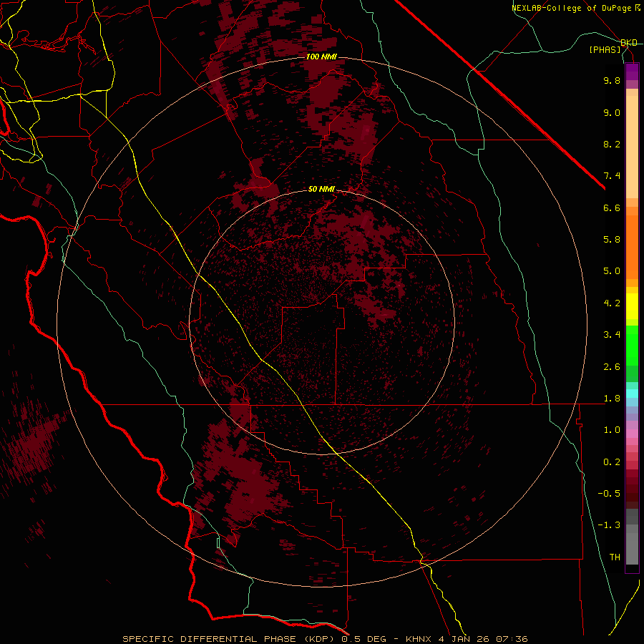The height and width of the screenshot is (644, 644).
Task: Click the pink band of the color bar
Action: point(632,434)
